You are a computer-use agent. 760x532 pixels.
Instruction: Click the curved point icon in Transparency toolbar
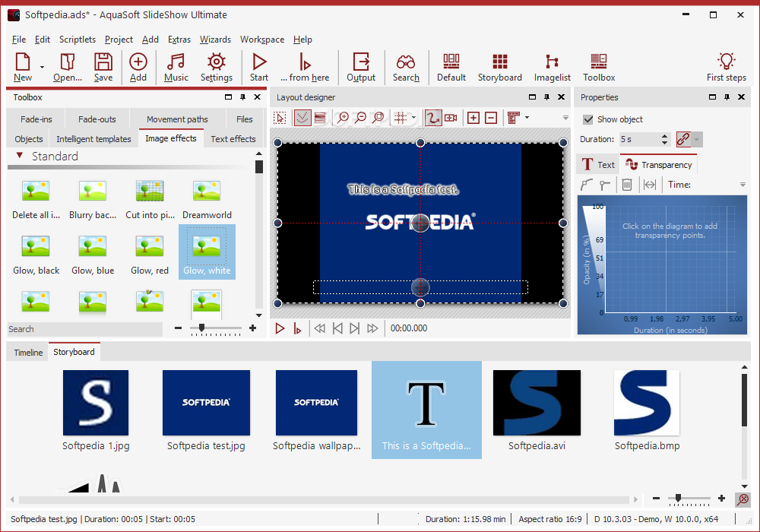point(587,185)
